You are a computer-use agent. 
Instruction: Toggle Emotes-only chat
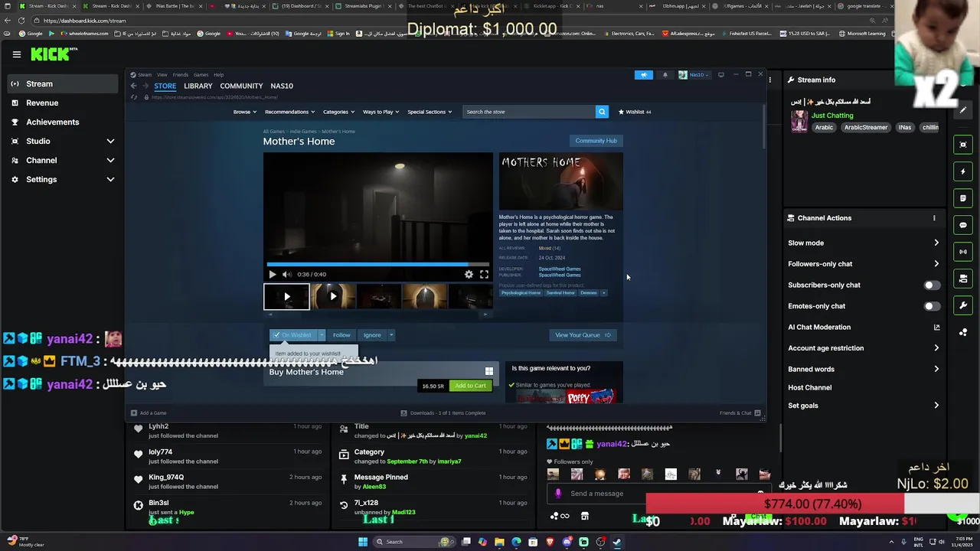pos(931,306)
